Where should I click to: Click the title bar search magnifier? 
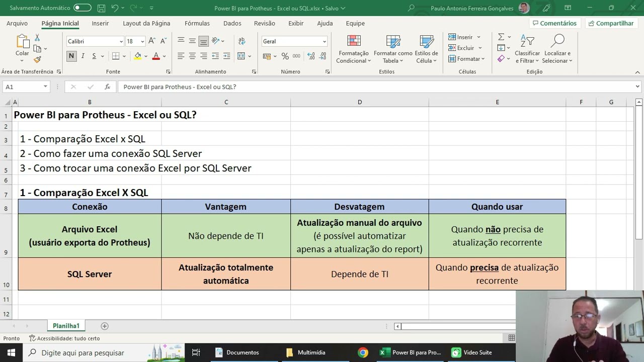(x=411, y=8)
